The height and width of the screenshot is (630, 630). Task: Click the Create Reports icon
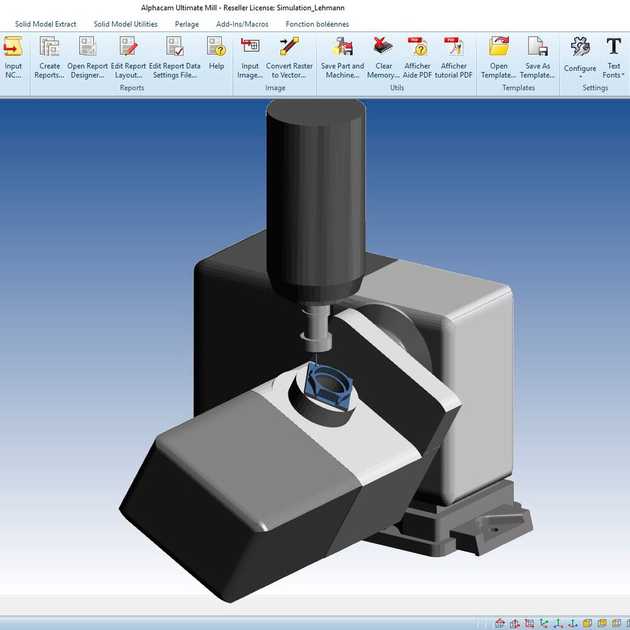click(x=49, y=47)
